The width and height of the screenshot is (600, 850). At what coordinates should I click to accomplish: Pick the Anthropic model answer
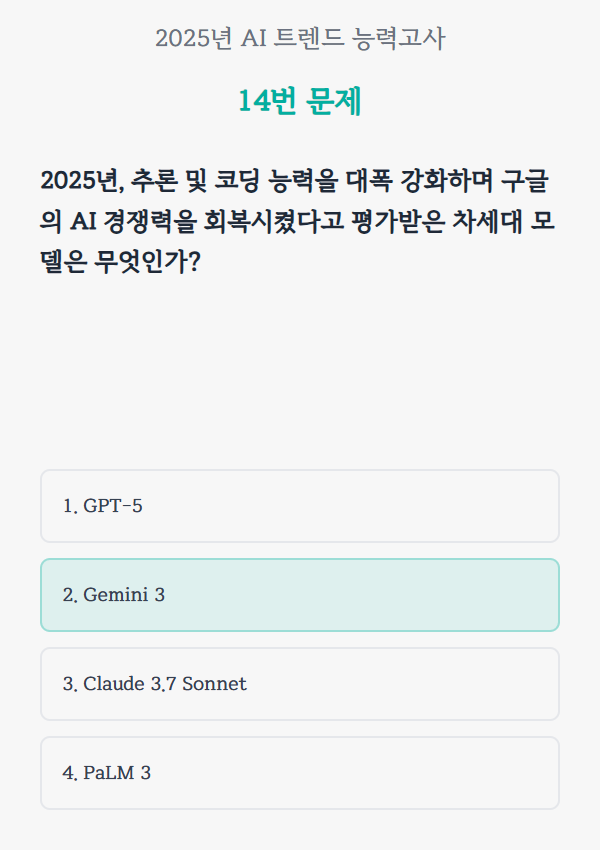coord(300,684)
